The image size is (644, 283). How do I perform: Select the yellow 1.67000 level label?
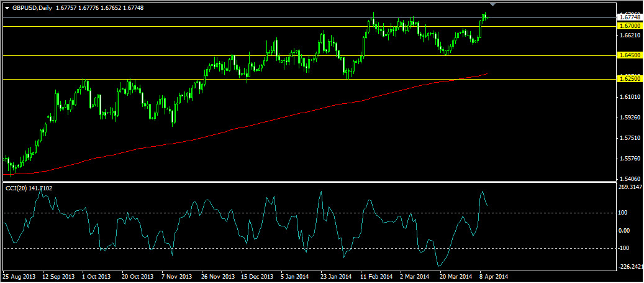[629, 26]
